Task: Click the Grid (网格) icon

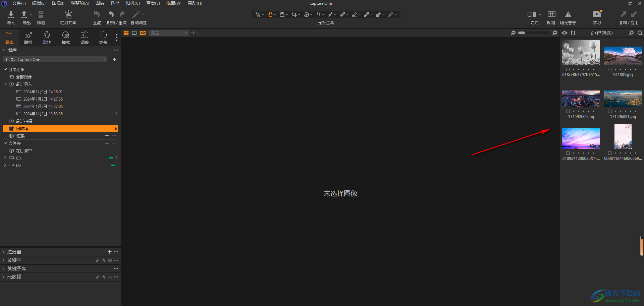Action: [x=551, y=15]
